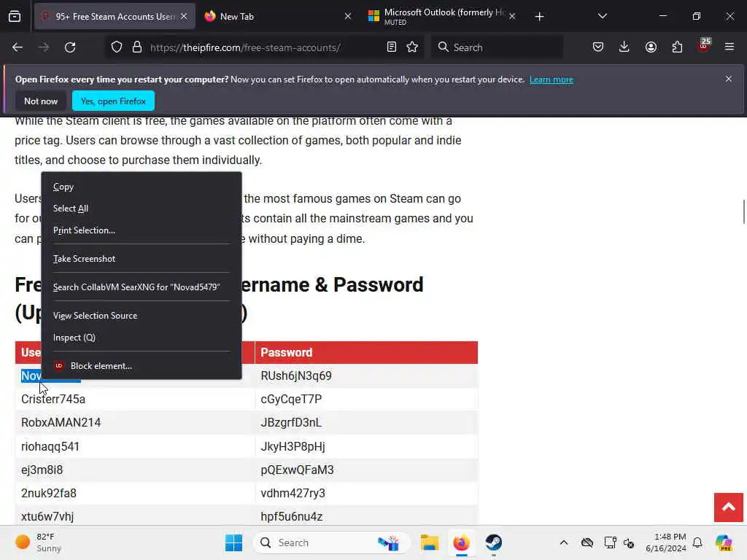Open notifications bell icon

[697, 542]
